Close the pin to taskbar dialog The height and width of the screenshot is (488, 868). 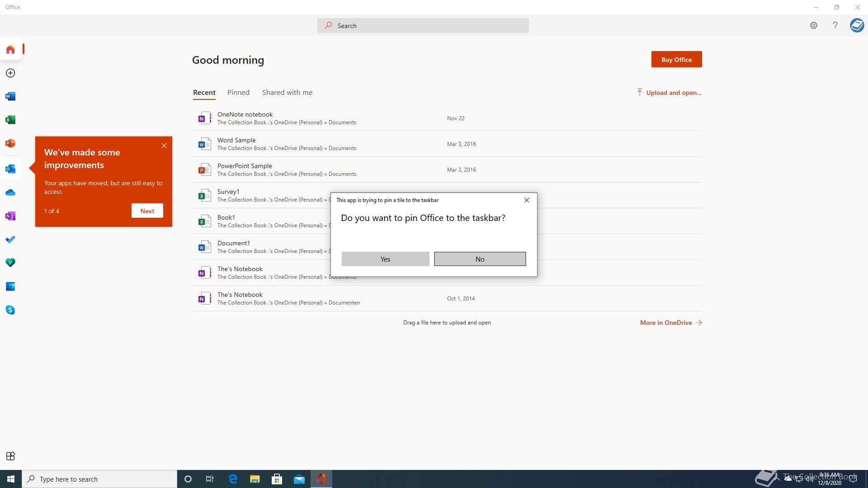click(x=527, y=200)
